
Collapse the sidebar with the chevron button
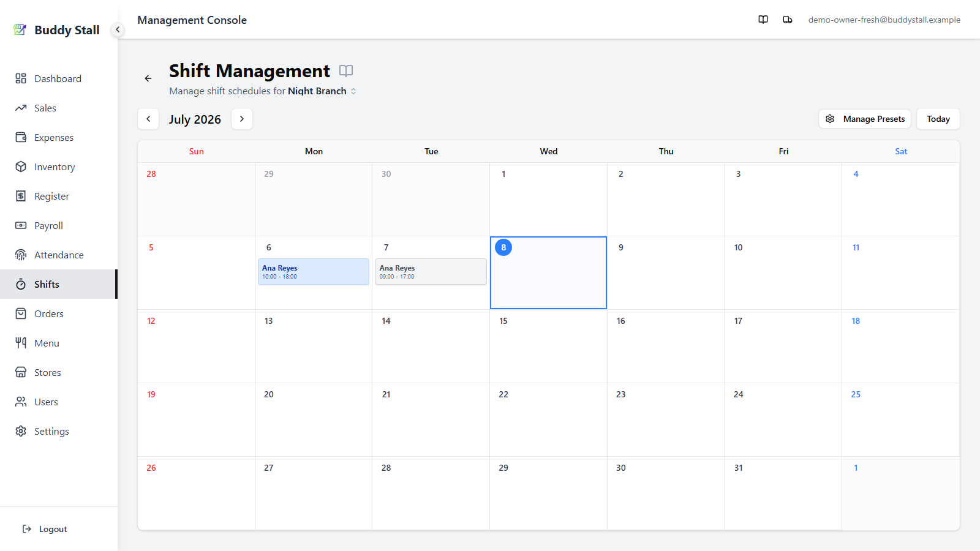[x=118, y=29]
